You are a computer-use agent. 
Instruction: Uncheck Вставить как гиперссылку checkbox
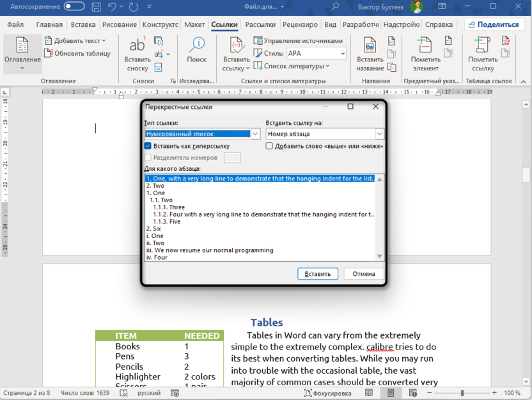coord(148,146)
